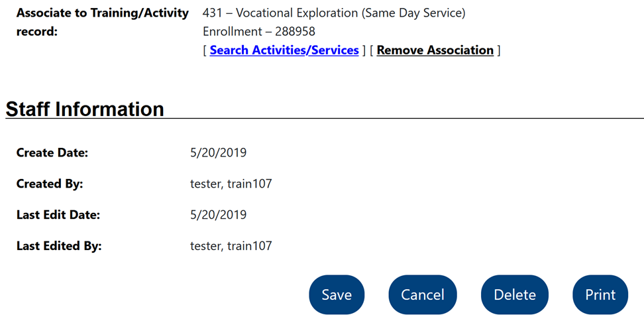This screenshot has height=317, width=644.
Task: Cancel the record edit
Action: coord(423,294)
